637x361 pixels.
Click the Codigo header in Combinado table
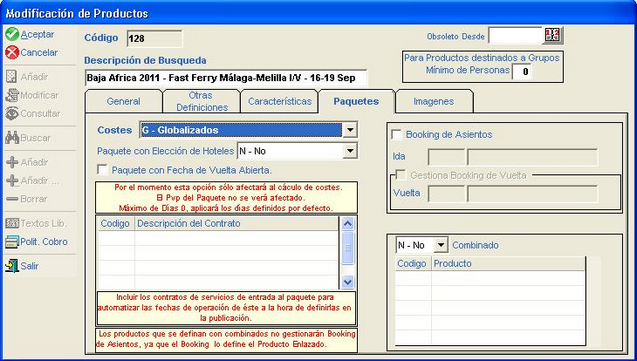[412, 264]
